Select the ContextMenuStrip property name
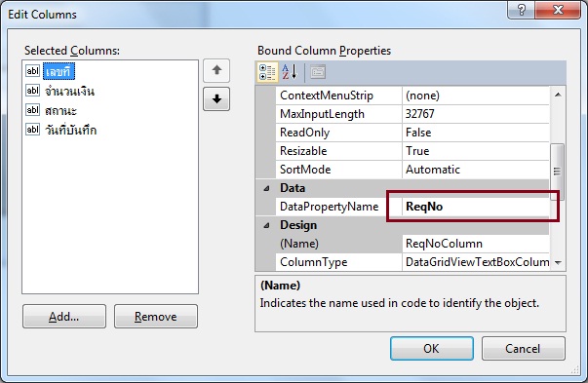Screen dimensions: 588x383 tap(327, 96)
